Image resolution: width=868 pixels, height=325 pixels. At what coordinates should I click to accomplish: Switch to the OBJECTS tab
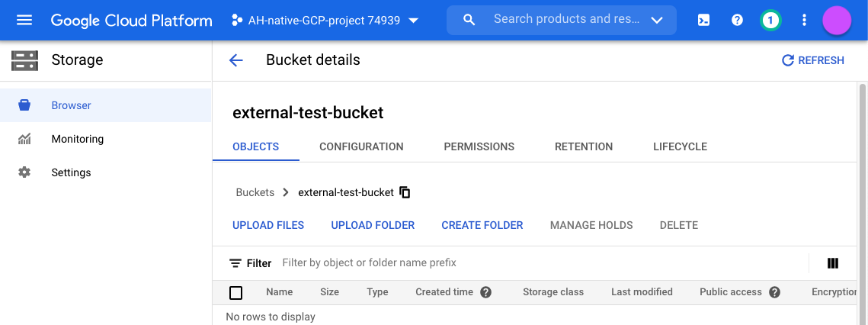[x=256, y=147]
